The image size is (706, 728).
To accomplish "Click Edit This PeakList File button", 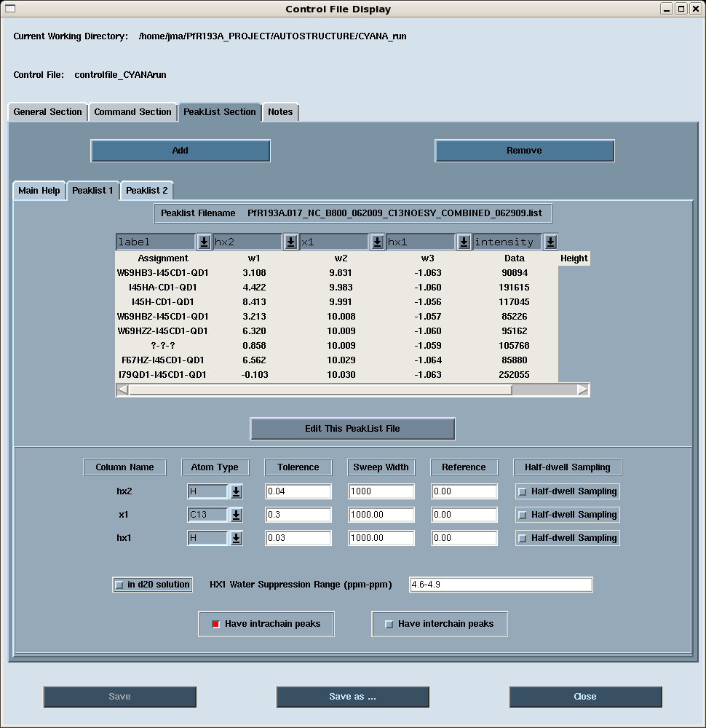I will click(x=352, y=429).
